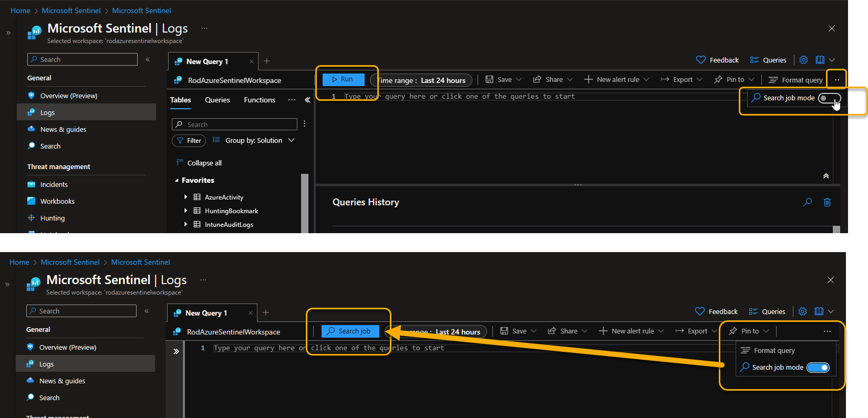Expand the hidden pane with the double-right arrow
Viewport: 868px width, 418px height.
click(x=177, y=351)
